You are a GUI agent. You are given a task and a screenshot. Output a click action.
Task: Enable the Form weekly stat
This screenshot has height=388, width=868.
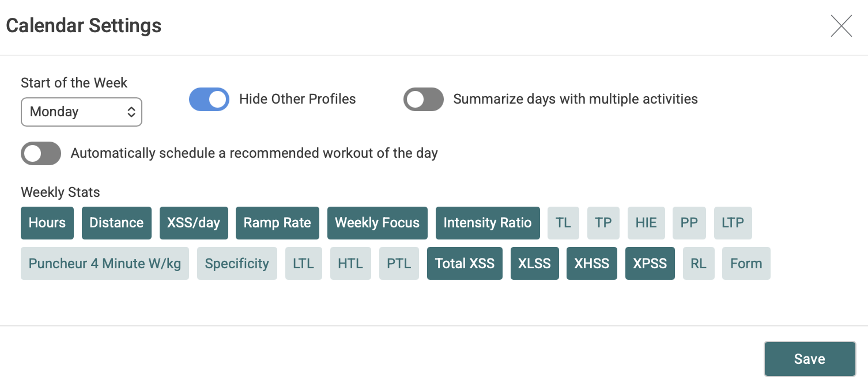746,264
